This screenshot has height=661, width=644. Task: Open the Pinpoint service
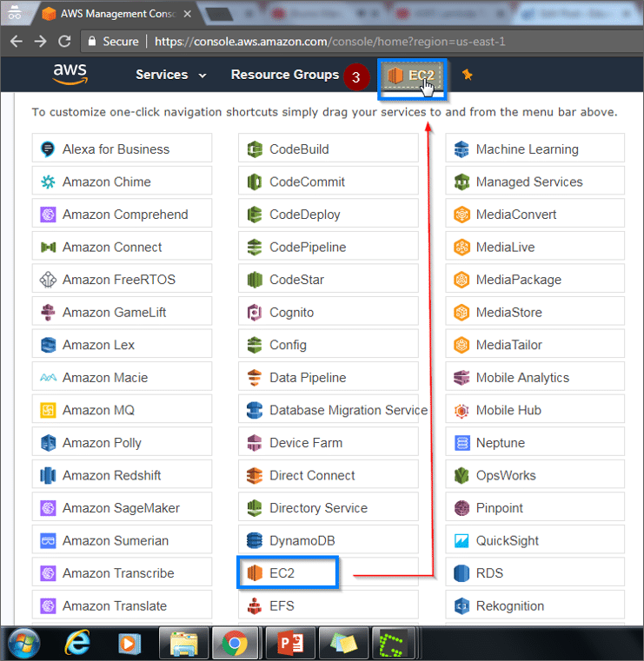(x=534, y=508)
